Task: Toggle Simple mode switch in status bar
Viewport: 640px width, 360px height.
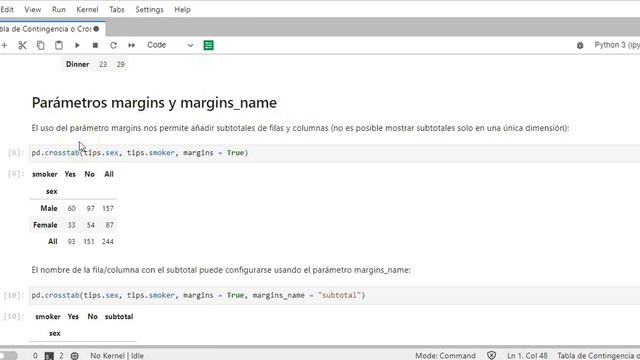Action: tap(8, 356)
